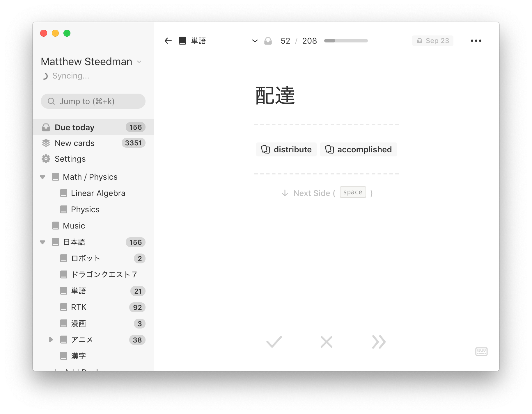Click the Jump to search field
This screenshot has width=532, height=414.
tap(93, 101)
